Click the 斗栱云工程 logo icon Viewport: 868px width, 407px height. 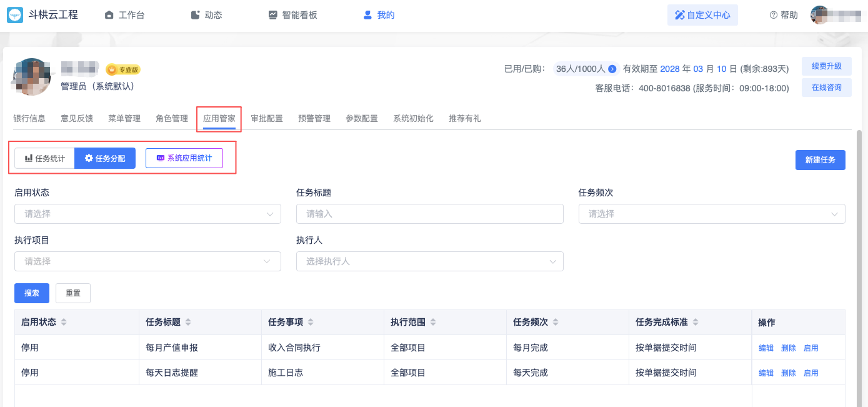click(x=15, y=15)
